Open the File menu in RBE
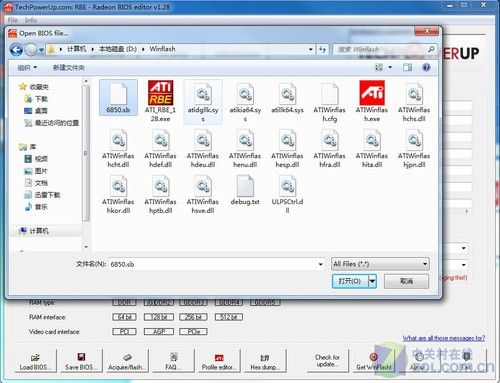This screenshot has width=500, height=383. (x=12, y=20)
